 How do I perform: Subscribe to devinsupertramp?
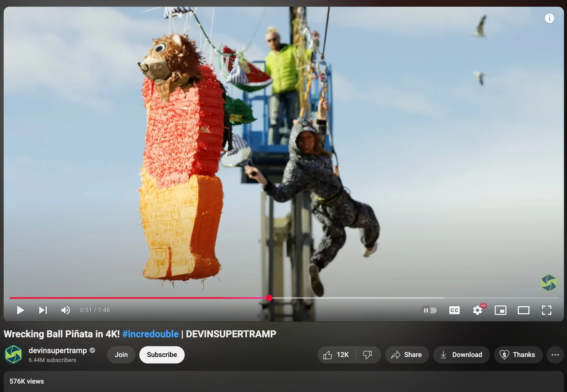pos(162,355)
